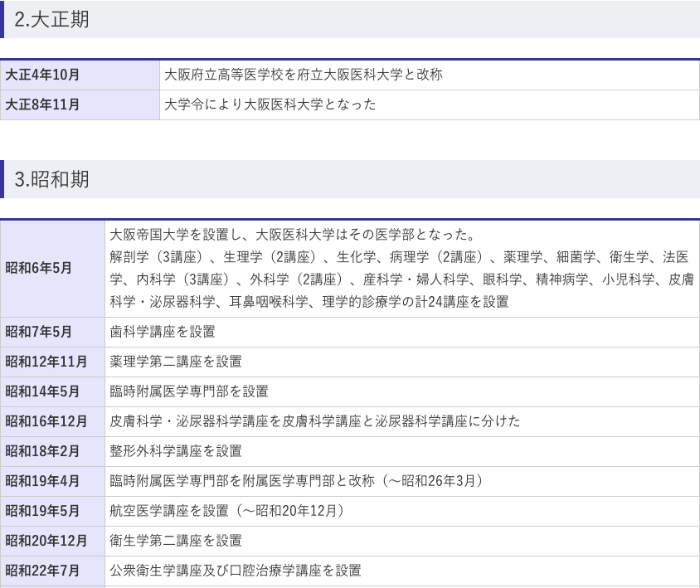The width and height of the screenshot is (700, 588).
Task: Click the date cell '昭和20年12月'
Action: (53, 542)
